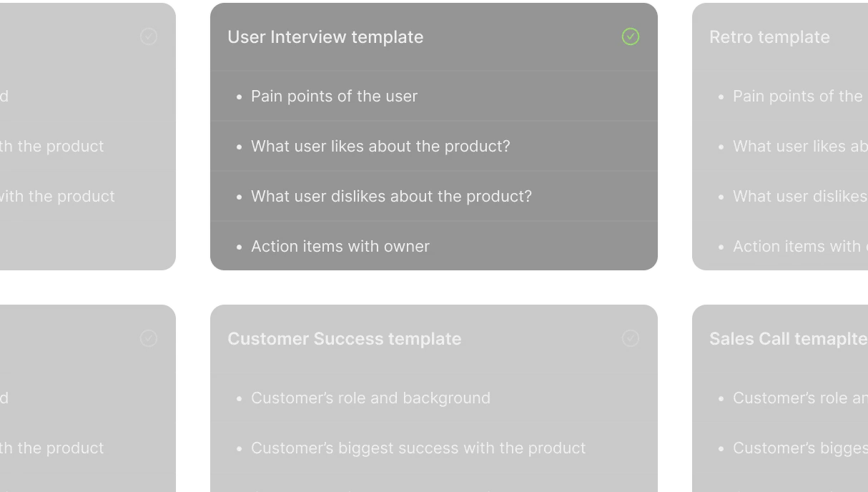
Task: Click "Customer's role and background" in Customer Success
Action: coord(370,398)
